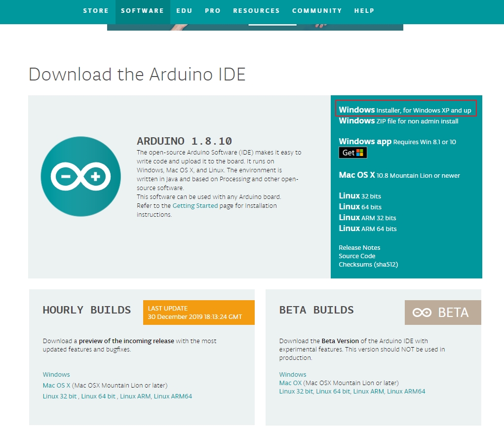The width and height of the screenshot is (504, 432).
Task: Open the RESOURCES menu
Action: [256, 10]
